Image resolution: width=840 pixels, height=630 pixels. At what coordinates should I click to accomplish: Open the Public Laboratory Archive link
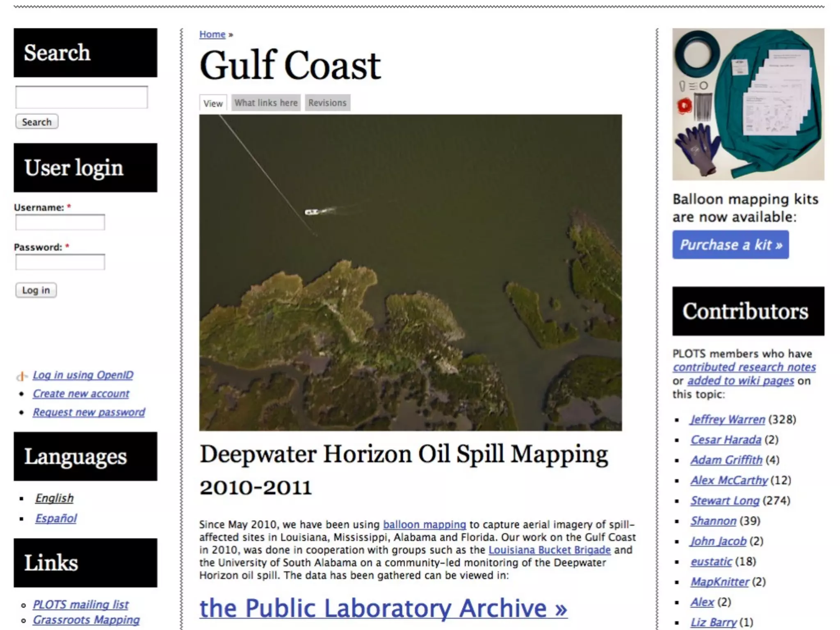(383, 608)
